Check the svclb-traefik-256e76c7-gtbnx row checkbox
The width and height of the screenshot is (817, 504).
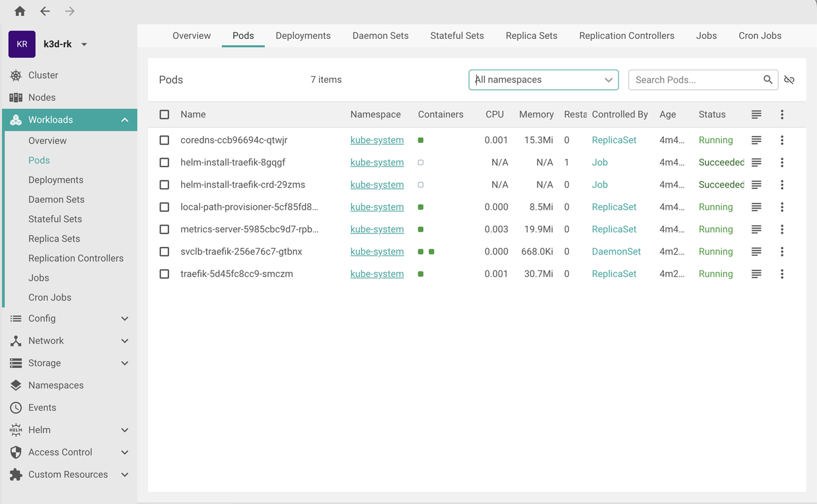(x=165, y=252)
